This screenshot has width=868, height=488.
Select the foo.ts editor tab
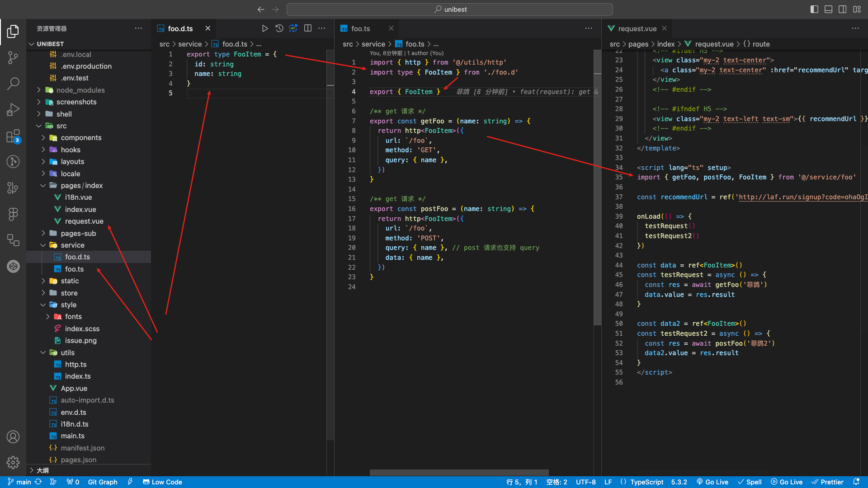360,28
